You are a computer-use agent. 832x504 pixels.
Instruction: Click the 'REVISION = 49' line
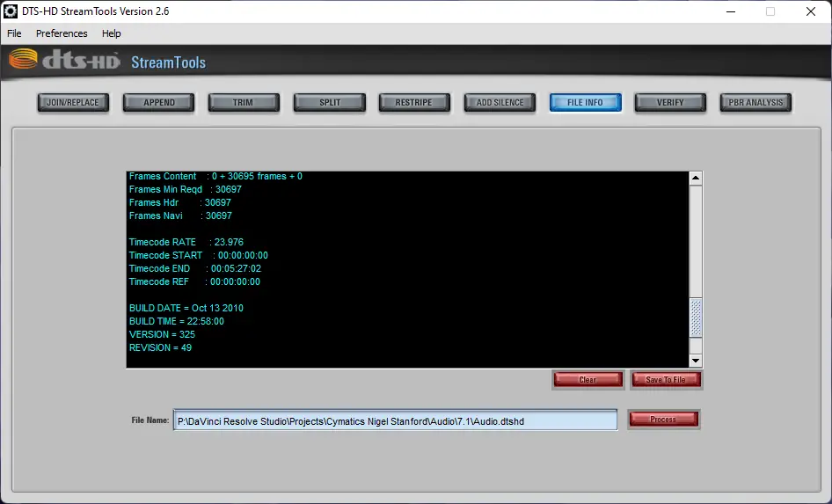click(160, 348)
